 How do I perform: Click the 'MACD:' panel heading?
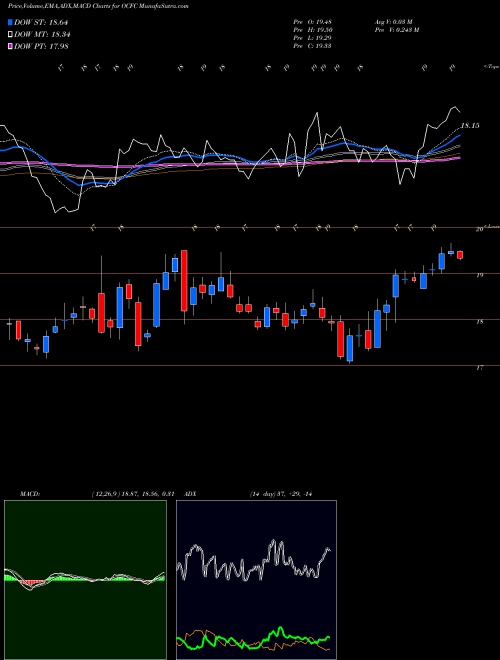[x=30, y=494]
